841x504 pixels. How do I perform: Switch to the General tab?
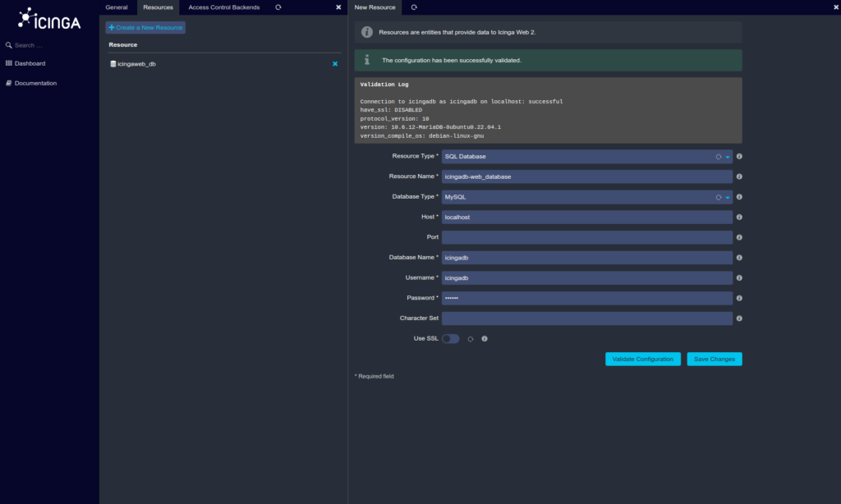click(x=117, y=7)
